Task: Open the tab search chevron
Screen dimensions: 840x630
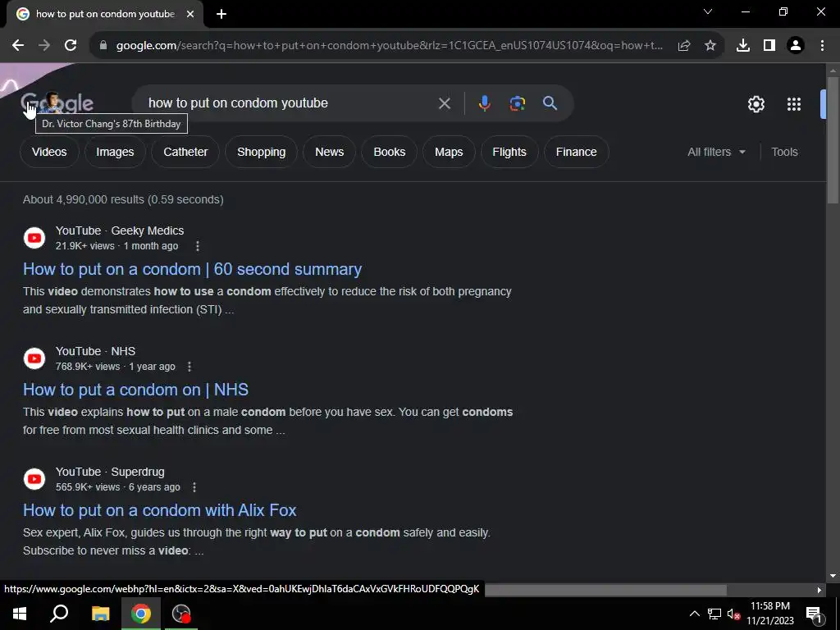Action: 708,11
